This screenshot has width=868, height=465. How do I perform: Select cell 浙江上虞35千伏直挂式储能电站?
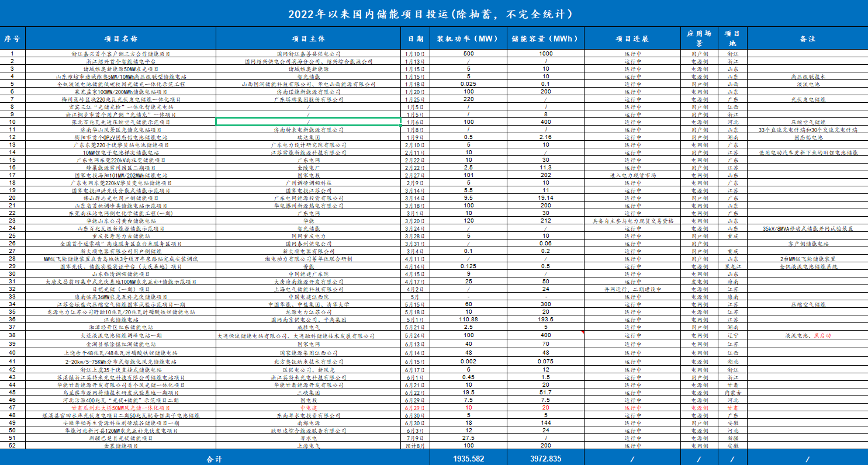[x=120, y=370]
